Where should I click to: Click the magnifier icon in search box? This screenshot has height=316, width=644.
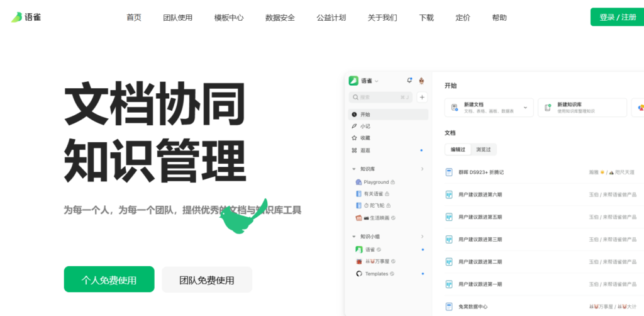(x=355, y=98)
